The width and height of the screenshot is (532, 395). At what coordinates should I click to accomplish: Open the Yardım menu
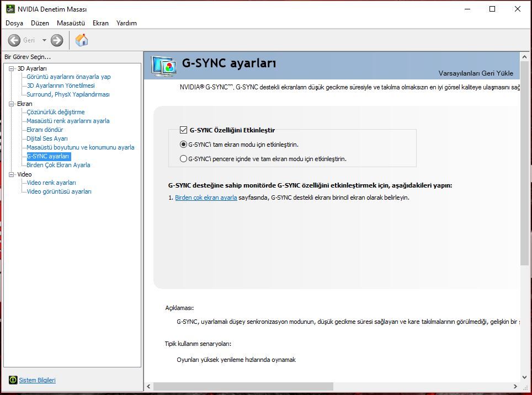pyautogui.click(x=126, y=23)
